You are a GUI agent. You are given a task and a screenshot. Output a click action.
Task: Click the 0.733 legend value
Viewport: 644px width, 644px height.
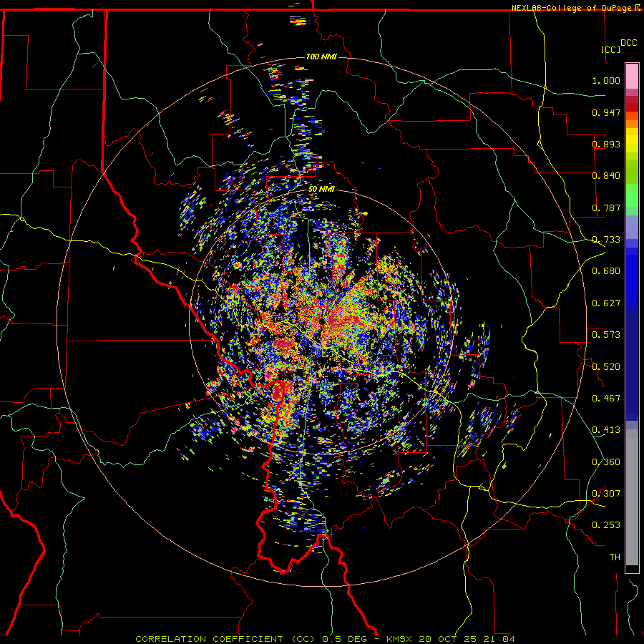pos(606,240)
